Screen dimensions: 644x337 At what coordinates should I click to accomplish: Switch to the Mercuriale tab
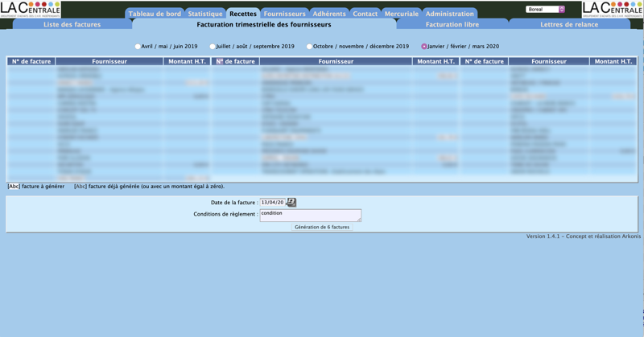point(401,14)
